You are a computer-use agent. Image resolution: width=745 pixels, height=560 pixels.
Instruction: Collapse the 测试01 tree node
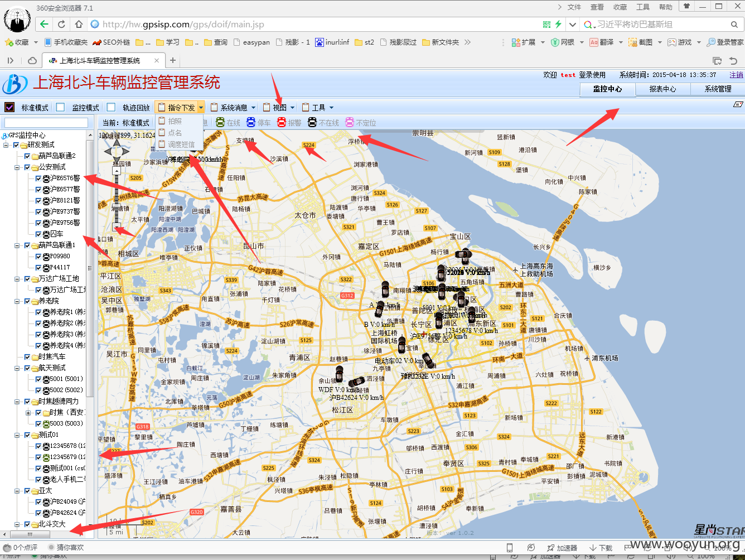17,435
